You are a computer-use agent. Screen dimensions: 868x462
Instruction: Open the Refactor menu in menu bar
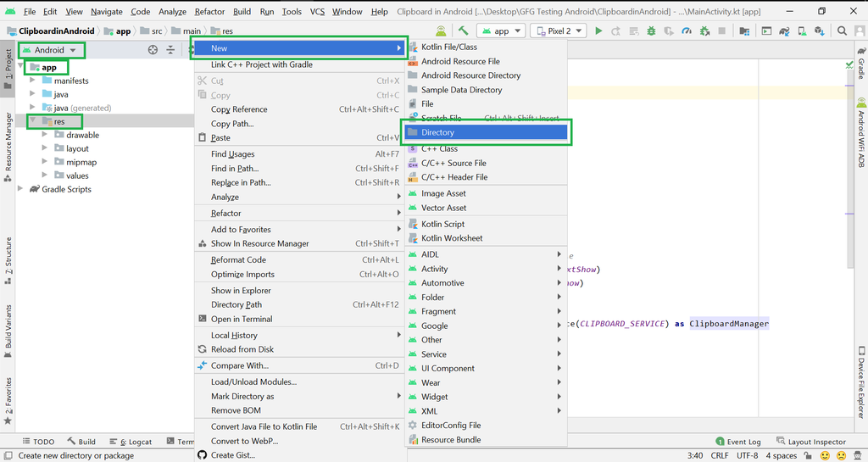pyautogui.click(x=209, y=12)
